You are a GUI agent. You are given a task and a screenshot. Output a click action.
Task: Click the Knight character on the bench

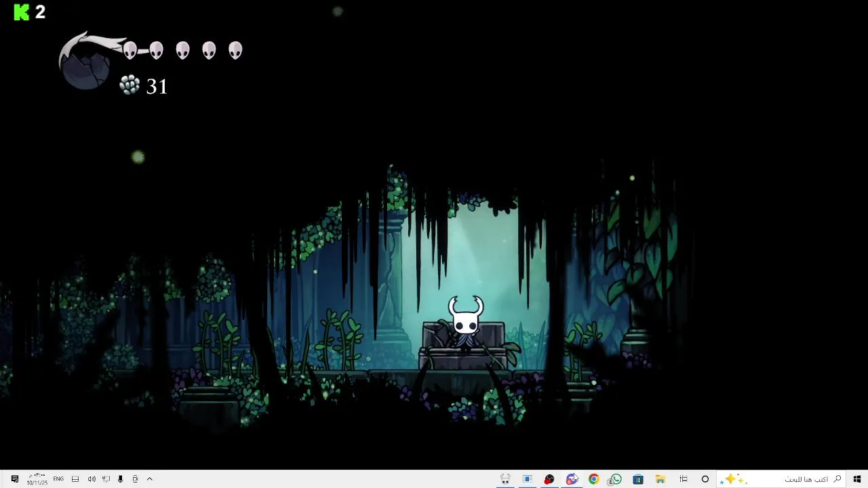point(466,322)
